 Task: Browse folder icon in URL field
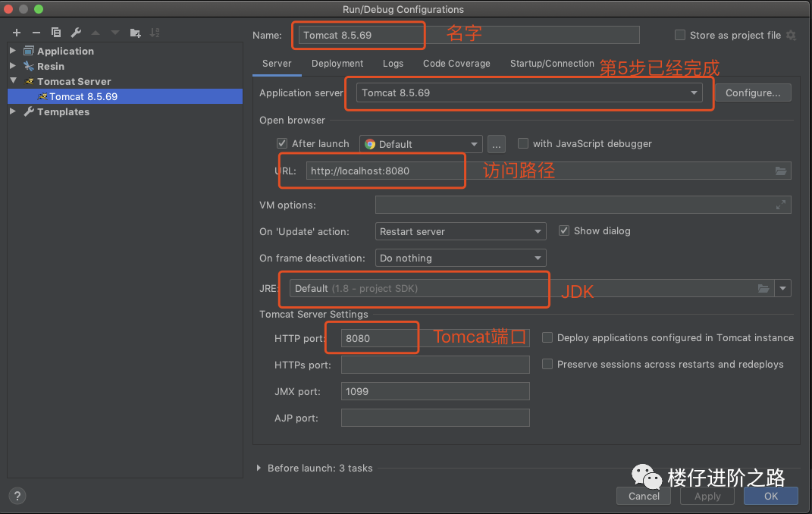[781, 171]
